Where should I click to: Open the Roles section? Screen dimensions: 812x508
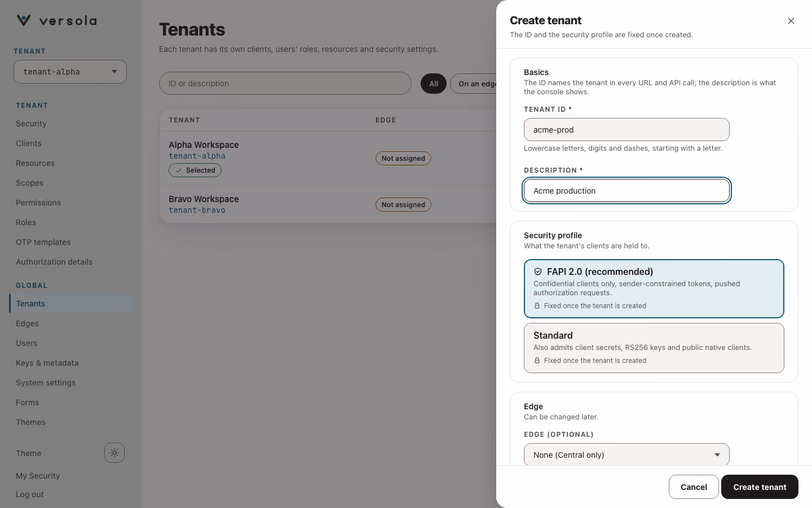click(x=26, y=222)
